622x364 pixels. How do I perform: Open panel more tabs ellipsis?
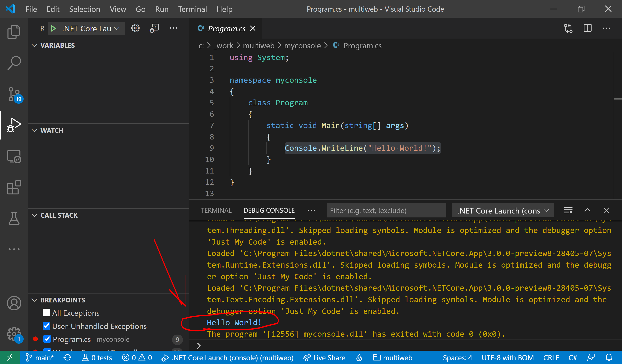point(311,211)
